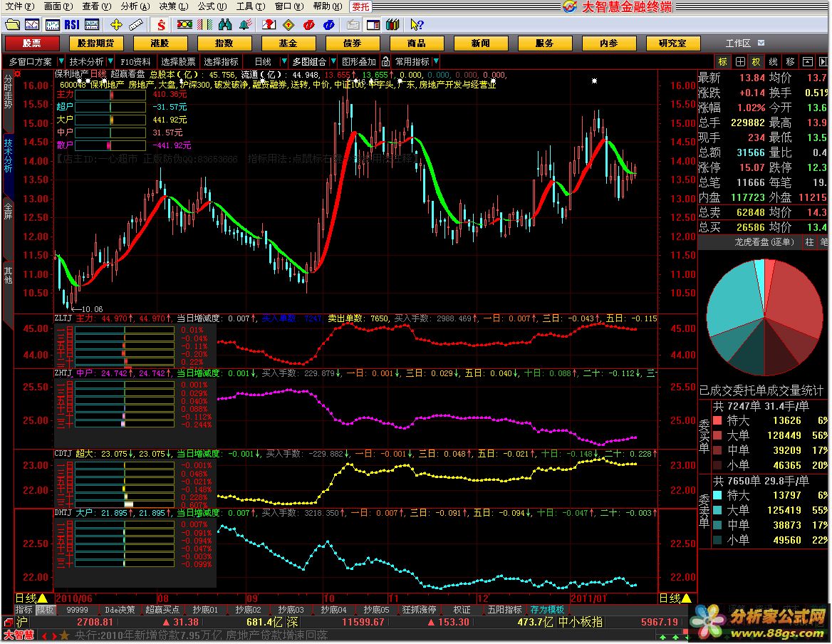Select the 抄底01 indicator tab
Screen dimensions: 832x644
coord(205,610)
